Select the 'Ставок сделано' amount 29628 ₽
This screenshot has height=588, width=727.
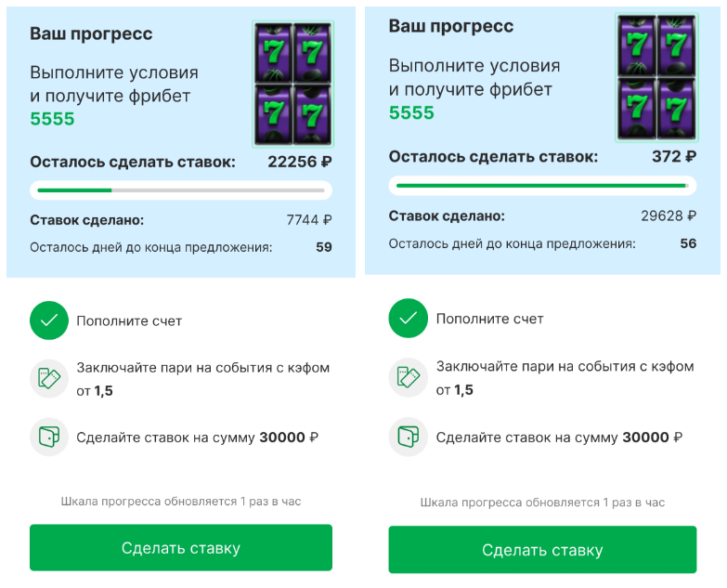(x=668, y=216)
